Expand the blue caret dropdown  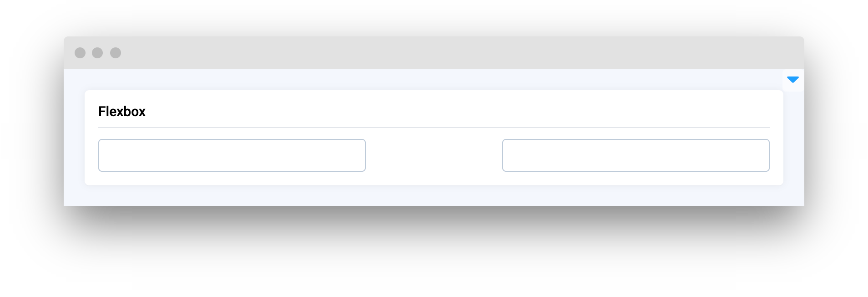(x=793, y=80)
